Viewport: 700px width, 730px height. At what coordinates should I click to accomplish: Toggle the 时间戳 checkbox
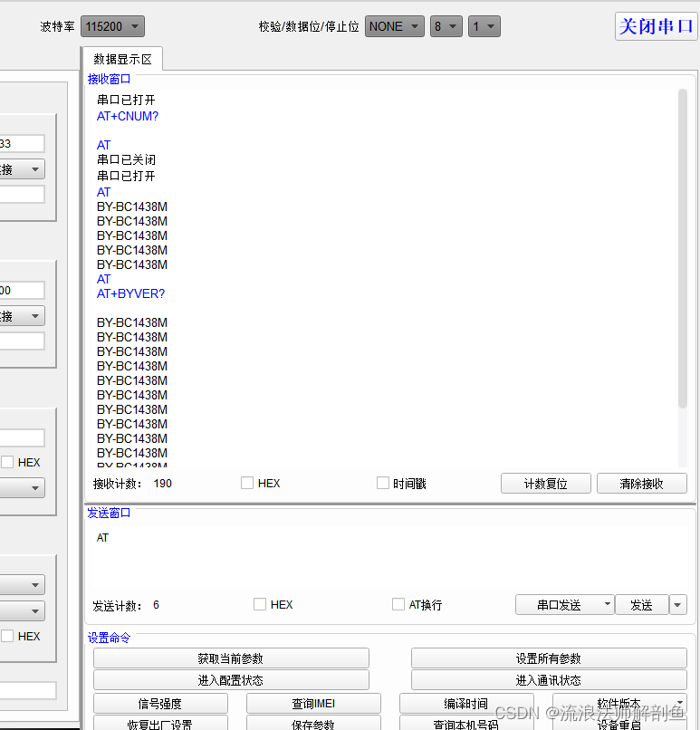click(x=383, y=483)
